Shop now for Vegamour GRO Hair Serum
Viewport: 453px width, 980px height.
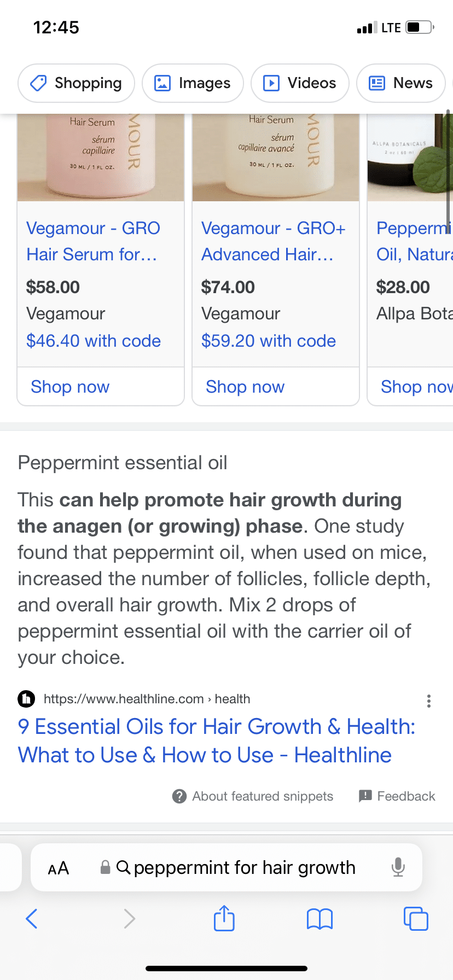coord(70,387)
